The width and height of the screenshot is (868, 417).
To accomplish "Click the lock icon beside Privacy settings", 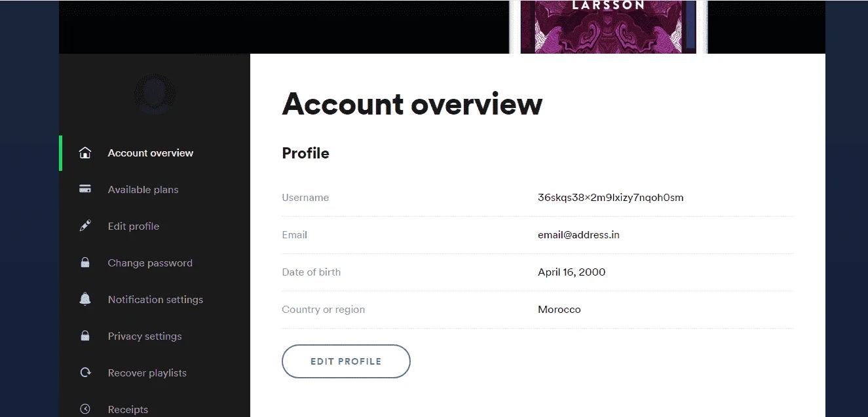I will coord(85,336).
